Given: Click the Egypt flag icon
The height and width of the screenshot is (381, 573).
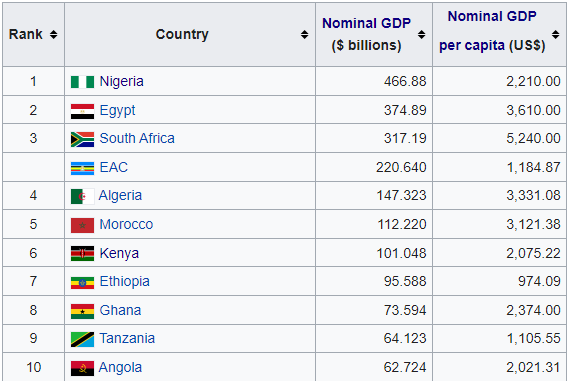Looking at the screenshot, I should [82, 111].
